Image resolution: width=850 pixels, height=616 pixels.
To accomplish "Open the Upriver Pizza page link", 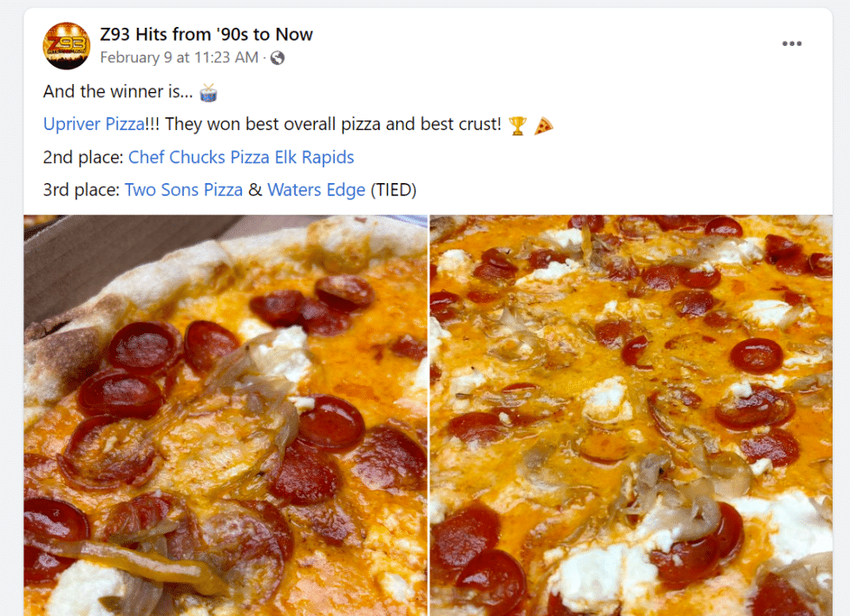I will point(93,123).
